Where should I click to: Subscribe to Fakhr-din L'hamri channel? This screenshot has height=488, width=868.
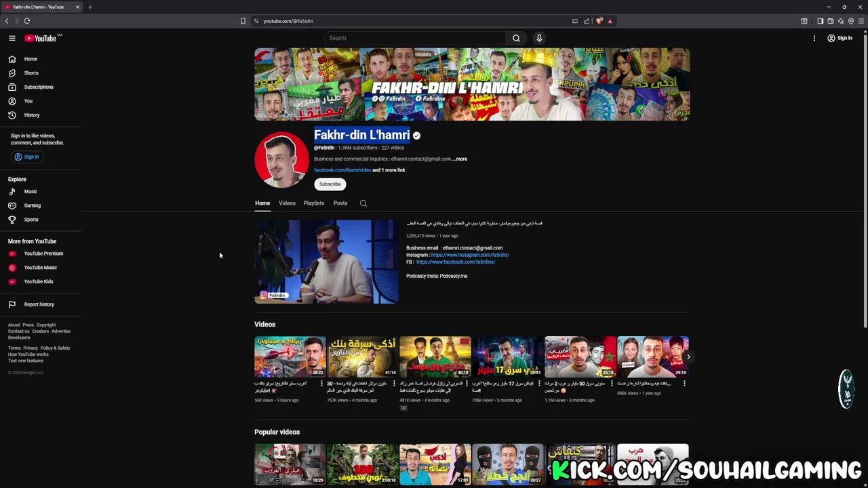click(x=330, y=184)
